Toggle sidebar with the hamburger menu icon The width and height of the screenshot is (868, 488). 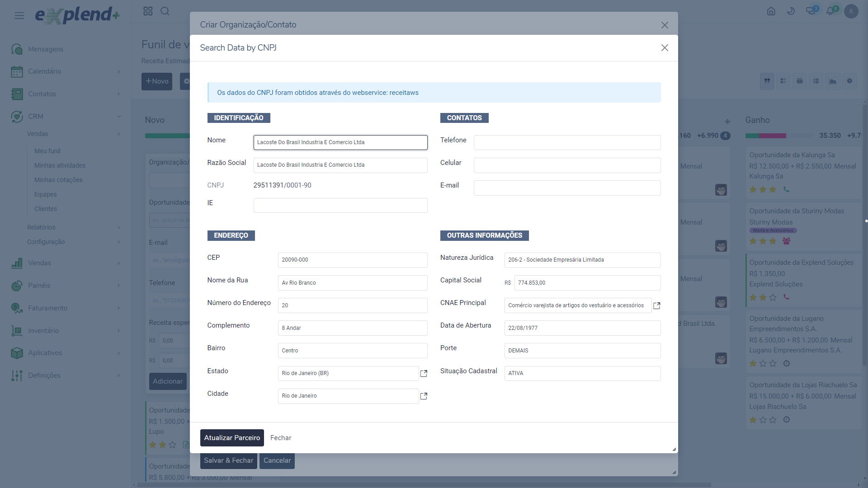[19, 16]
